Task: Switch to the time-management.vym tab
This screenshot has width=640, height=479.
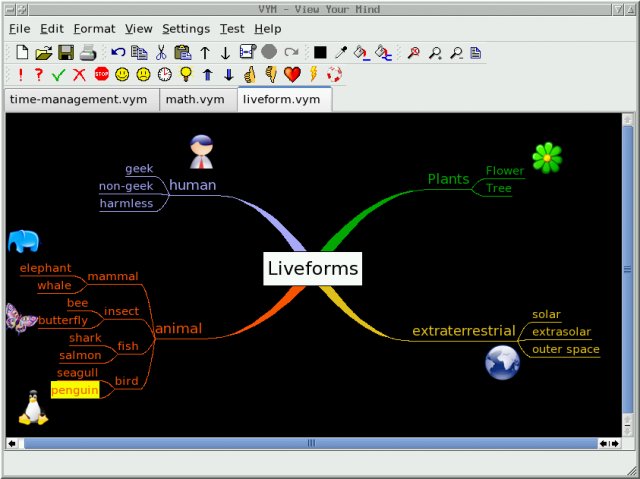Action: (x=82, y=100)
